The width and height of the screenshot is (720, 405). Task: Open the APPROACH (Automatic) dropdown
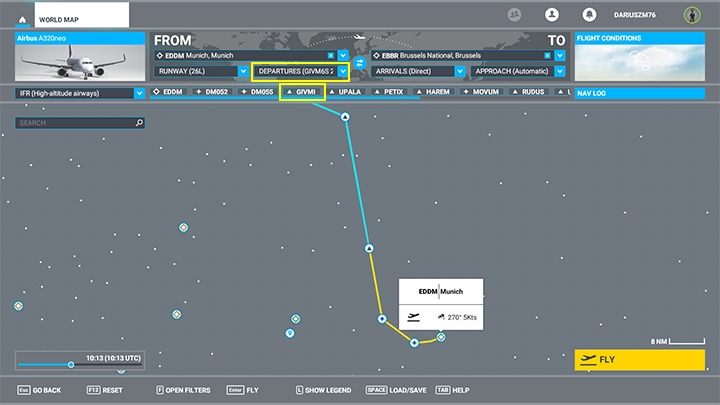[560, 72]
